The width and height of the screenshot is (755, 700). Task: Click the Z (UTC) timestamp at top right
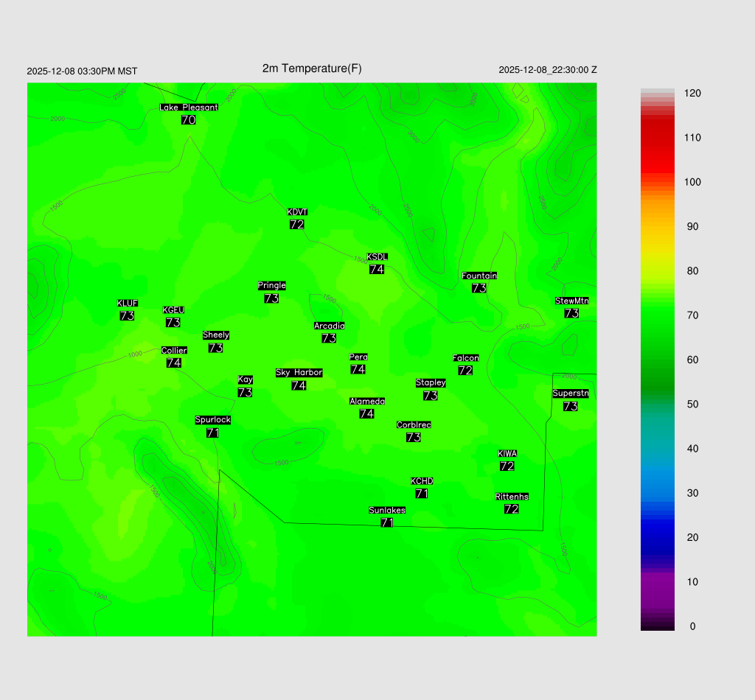[x=548, y=70]
